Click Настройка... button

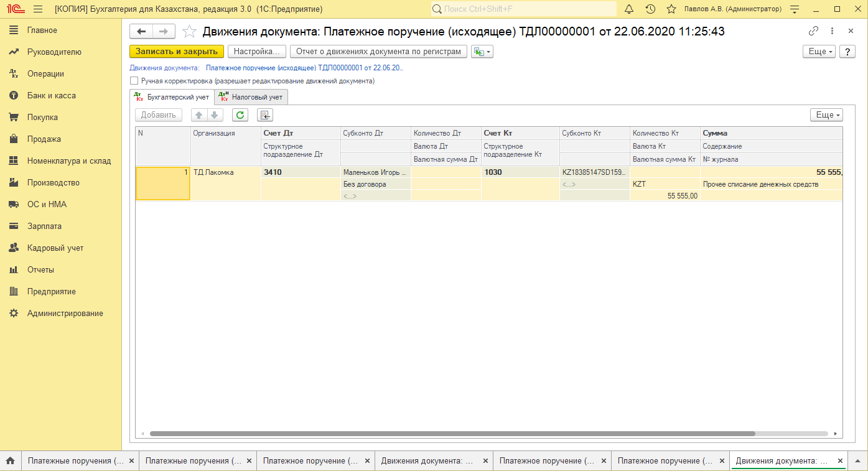coord(257,52)
